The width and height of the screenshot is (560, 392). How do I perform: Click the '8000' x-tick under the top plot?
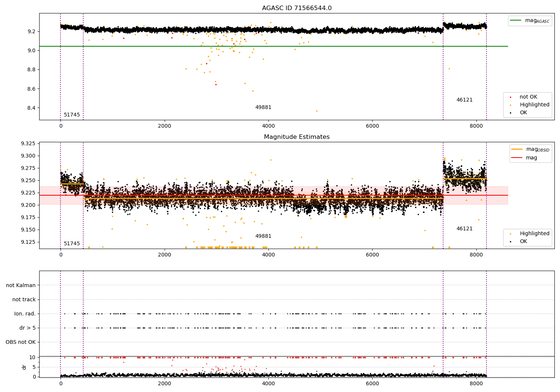point(476,126)
